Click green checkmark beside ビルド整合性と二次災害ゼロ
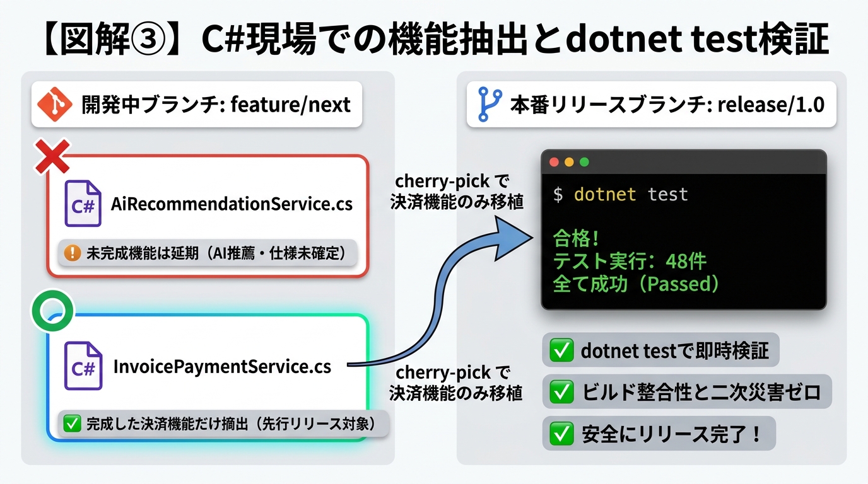The image size is (868, 484). [561, 392]
